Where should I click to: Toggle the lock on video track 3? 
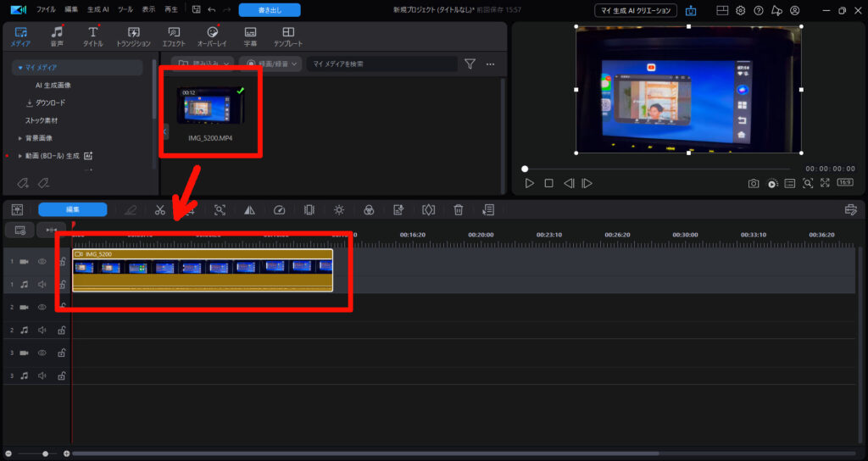point(62,352)
